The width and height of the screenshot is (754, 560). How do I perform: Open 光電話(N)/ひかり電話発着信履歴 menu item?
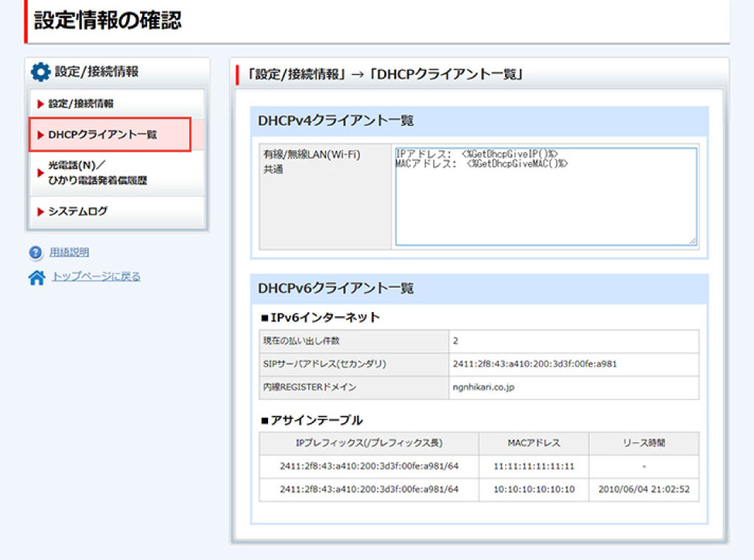tap(97, 173)
